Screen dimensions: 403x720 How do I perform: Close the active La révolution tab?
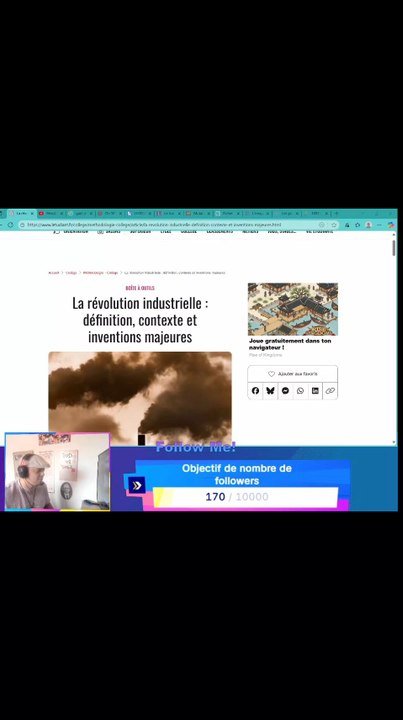[32, 214]
